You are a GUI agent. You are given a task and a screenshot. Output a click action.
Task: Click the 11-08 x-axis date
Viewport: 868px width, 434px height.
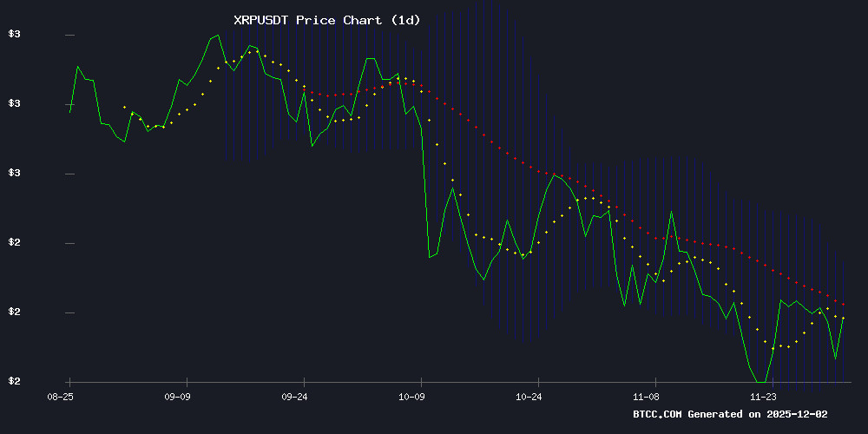tap(646, 396)
